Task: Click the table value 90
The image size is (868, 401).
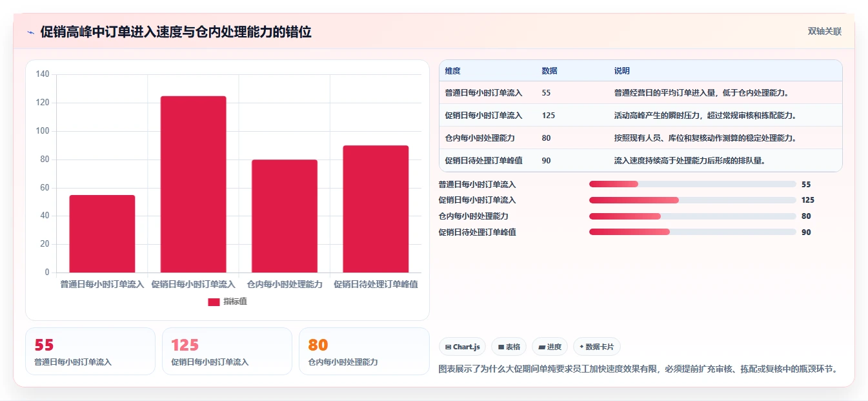Action: [547, 161]
